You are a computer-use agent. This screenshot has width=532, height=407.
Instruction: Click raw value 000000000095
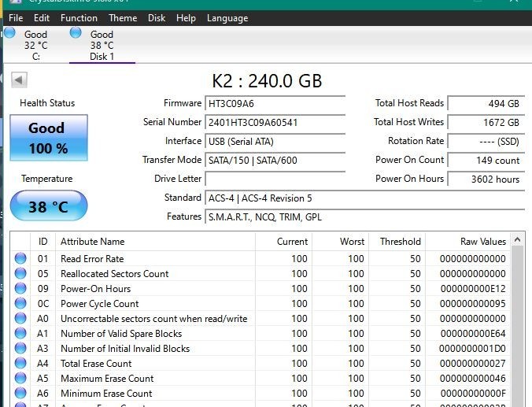pyautogui.click(x=473, y=303)
